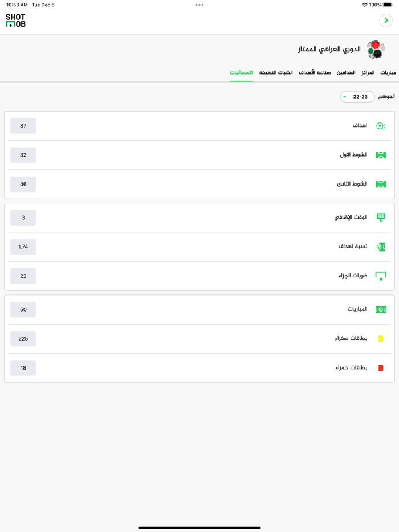Tap the الشوط الثاني label
This screenshot has width=399, height=532.
click(352, 184)
